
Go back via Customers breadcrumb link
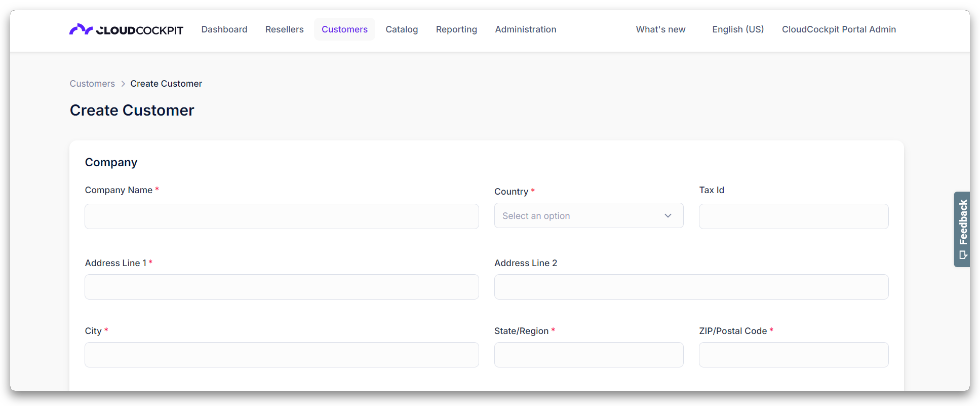coord(92,84)
